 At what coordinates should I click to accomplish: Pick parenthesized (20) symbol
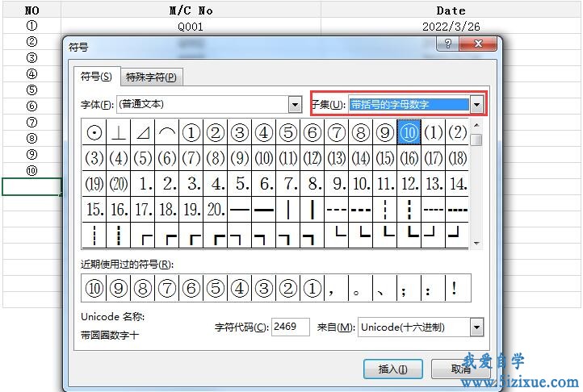pyautogui.click(x=119, y=184)
